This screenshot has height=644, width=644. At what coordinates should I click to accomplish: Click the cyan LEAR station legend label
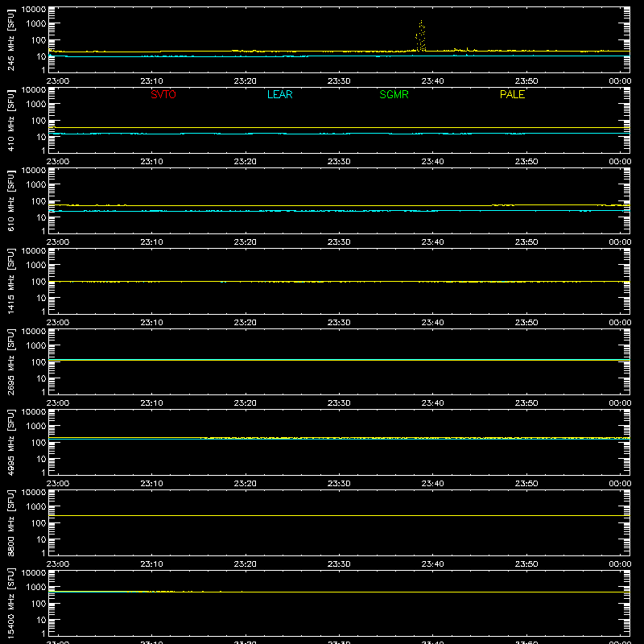tap(279, 94)
